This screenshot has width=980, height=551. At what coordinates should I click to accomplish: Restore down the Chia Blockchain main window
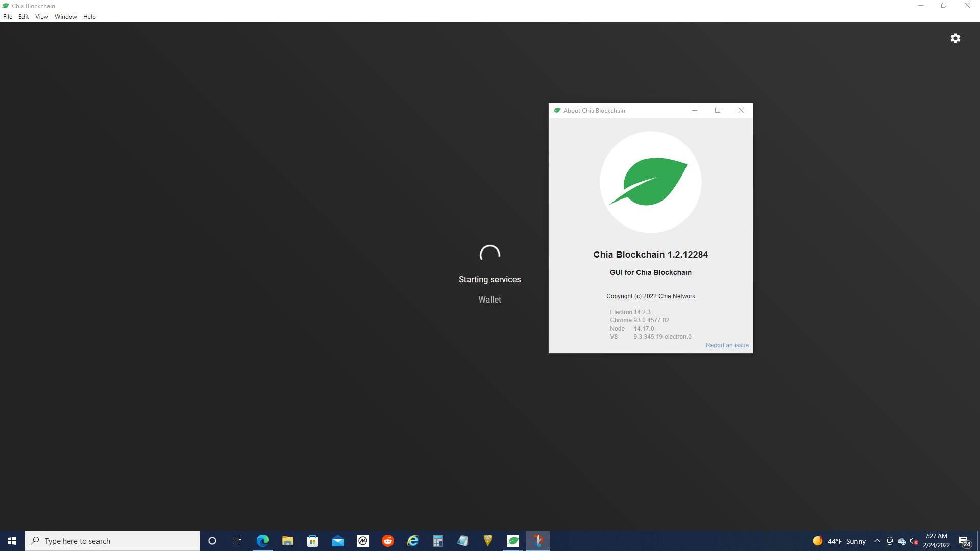tap(944, 6)
